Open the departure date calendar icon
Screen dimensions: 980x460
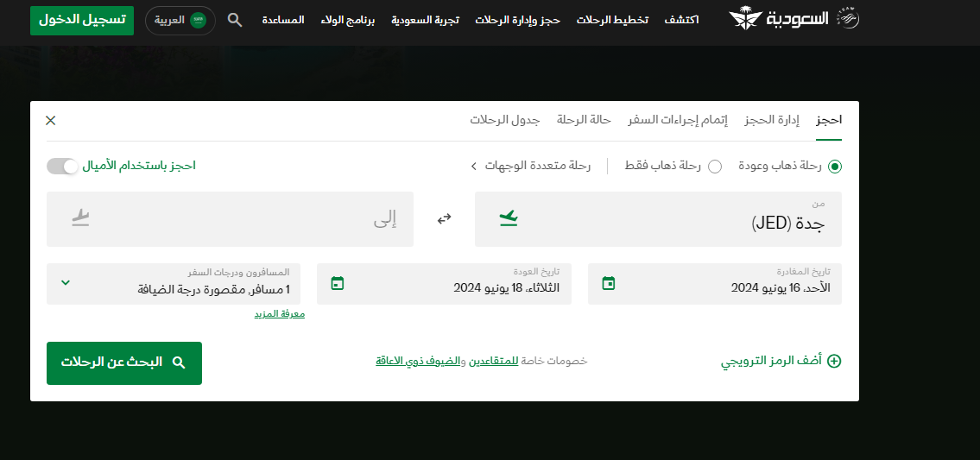click(x=609, y=283)
